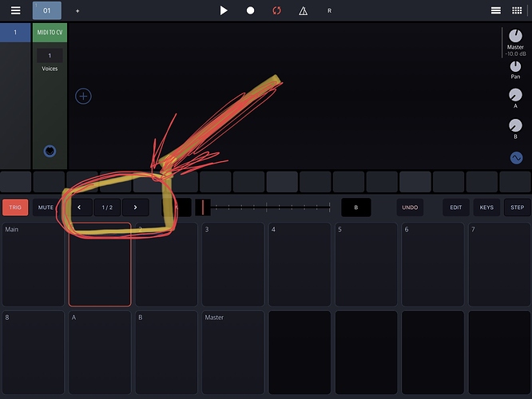Image resolution: width=532 pixels, height=399 pixels.
Task: Open the KEYS view button
Action: click(x=486, y=207)
